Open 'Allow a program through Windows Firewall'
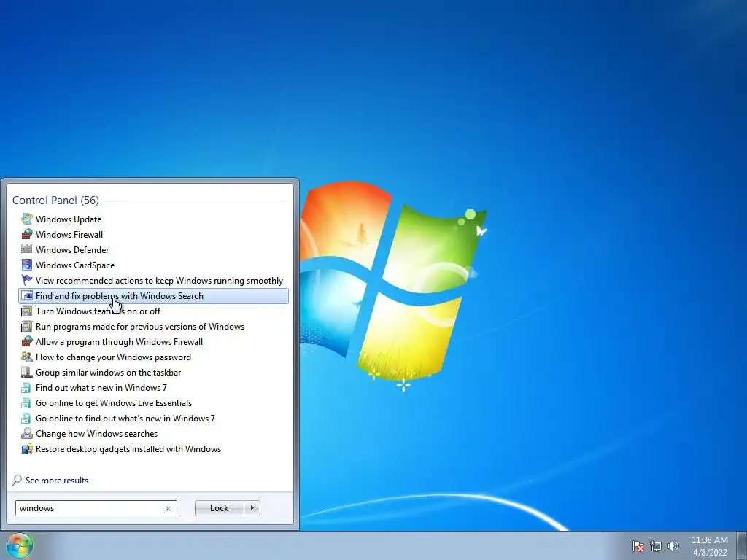This screenshot has height=560, width=747. [x=119, y=341]
